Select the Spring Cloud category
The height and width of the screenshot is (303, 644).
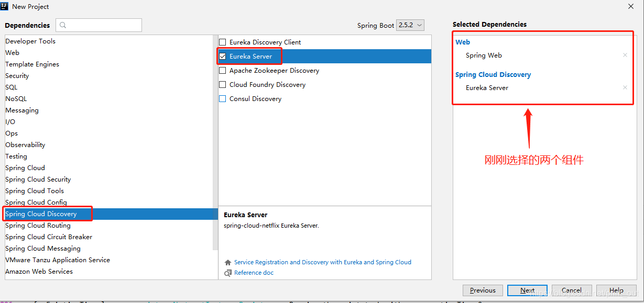108,167
